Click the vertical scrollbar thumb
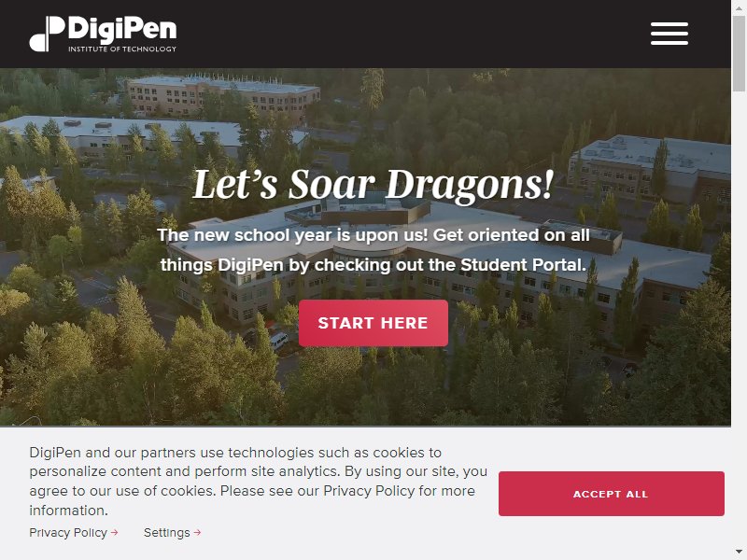The height and width of the screenshot is (560, 747). pos(739,52)
